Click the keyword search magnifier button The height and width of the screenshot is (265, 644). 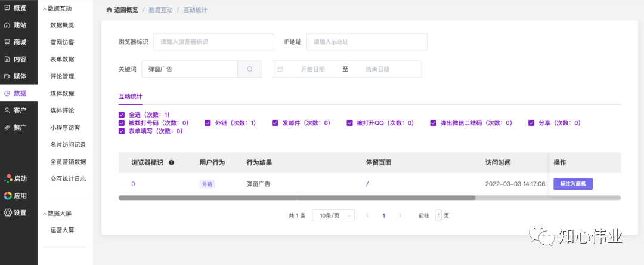(250, 69)
